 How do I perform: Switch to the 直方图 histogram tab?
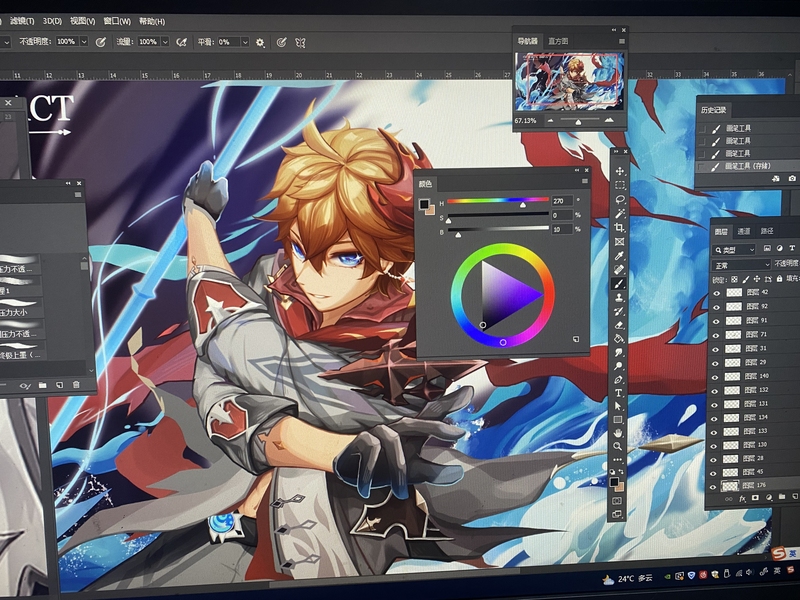[558, 41]
